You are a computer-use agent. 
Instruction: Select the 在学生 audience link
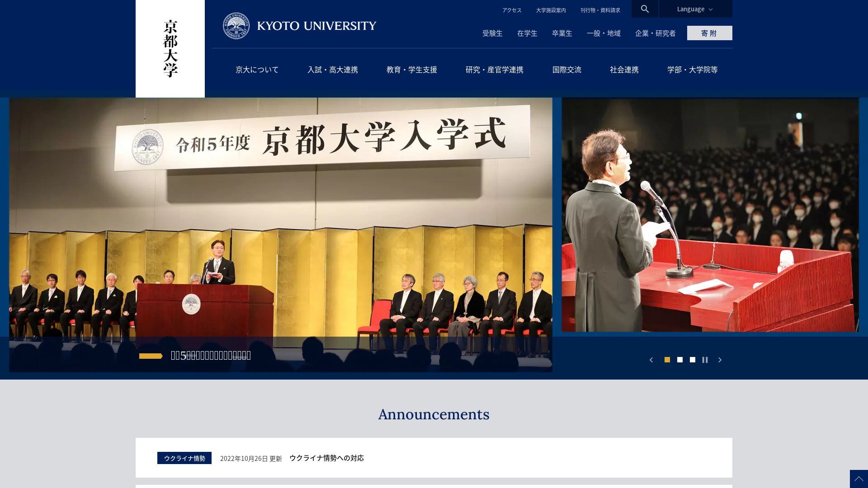pyautogui.click(x=527, y=33)
